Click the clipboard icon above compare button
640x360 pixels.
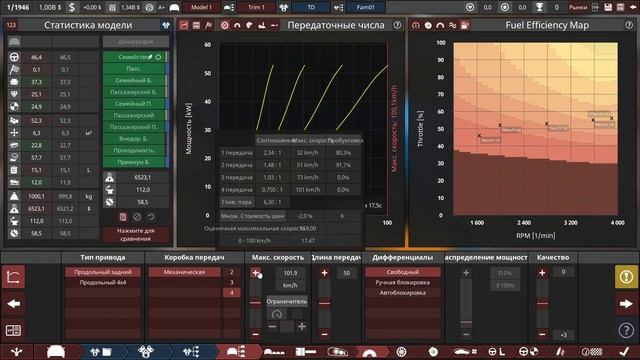pyautogui.click(x=123, y=217)
